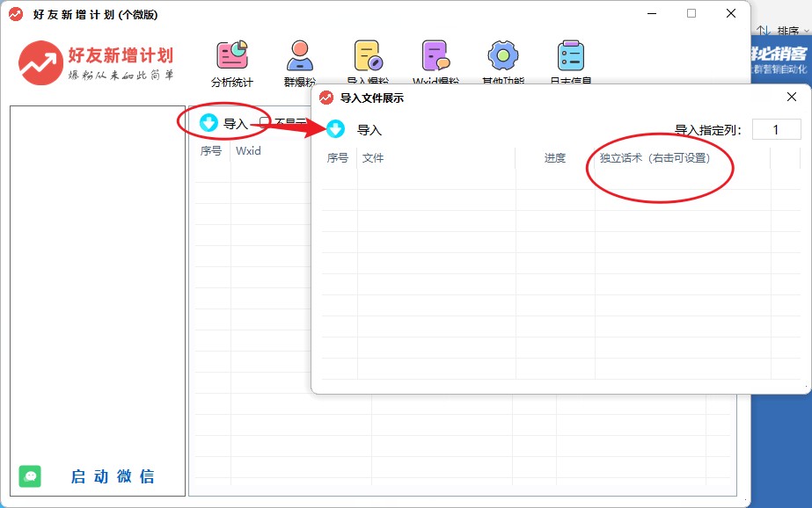Click the 好友新增计划 logo icon
Image resolution: width=812 pixels, height=508 pixels.
tap(39, 62)
